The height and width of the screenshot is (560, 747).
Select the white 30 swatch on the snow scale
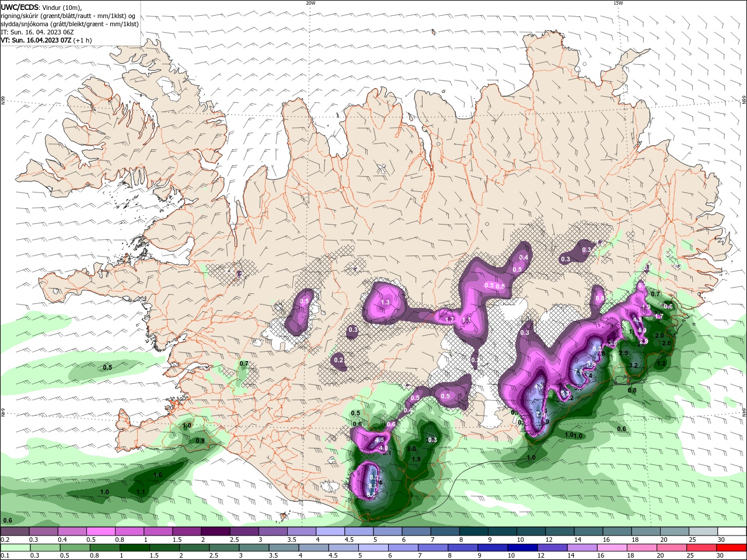tap(732, 531)
